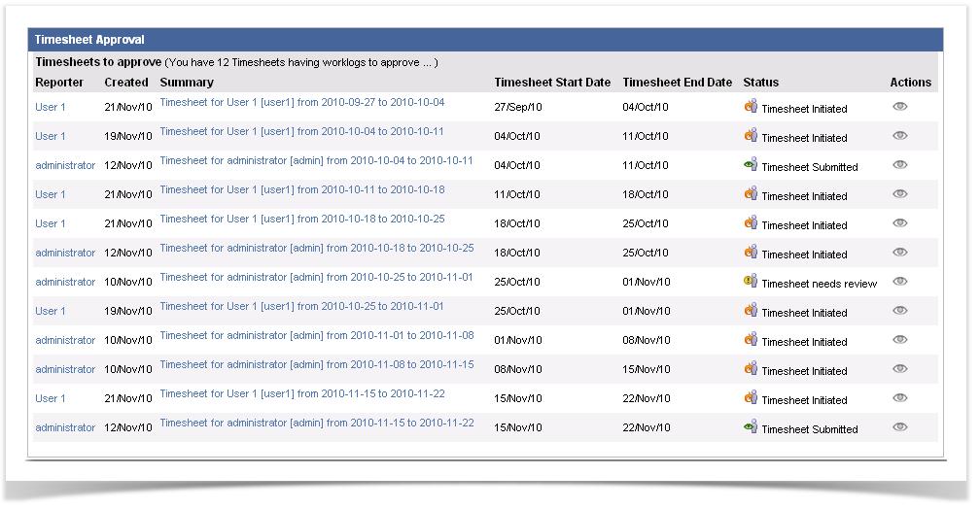This screenshot has width=980, height=509.
Task: Click the Created column header
Action: [x=126, y=83]
